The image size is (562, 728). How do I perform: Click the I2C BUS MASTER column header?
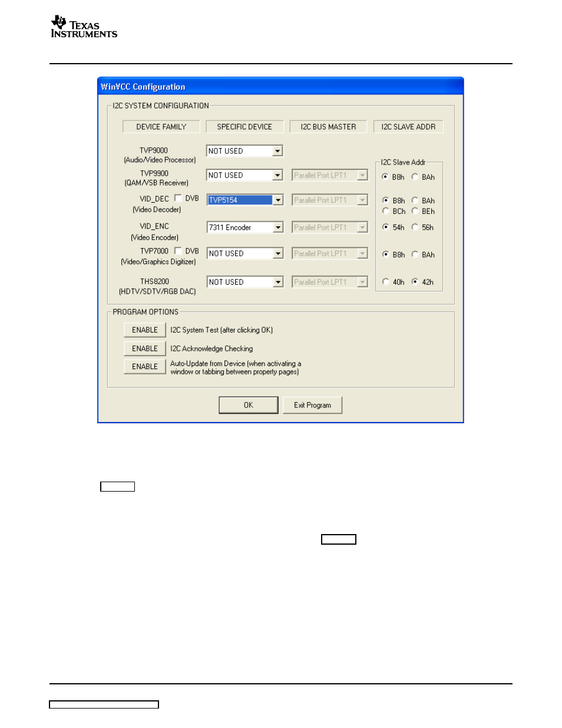pyautogui.click(x=328, y=127)
